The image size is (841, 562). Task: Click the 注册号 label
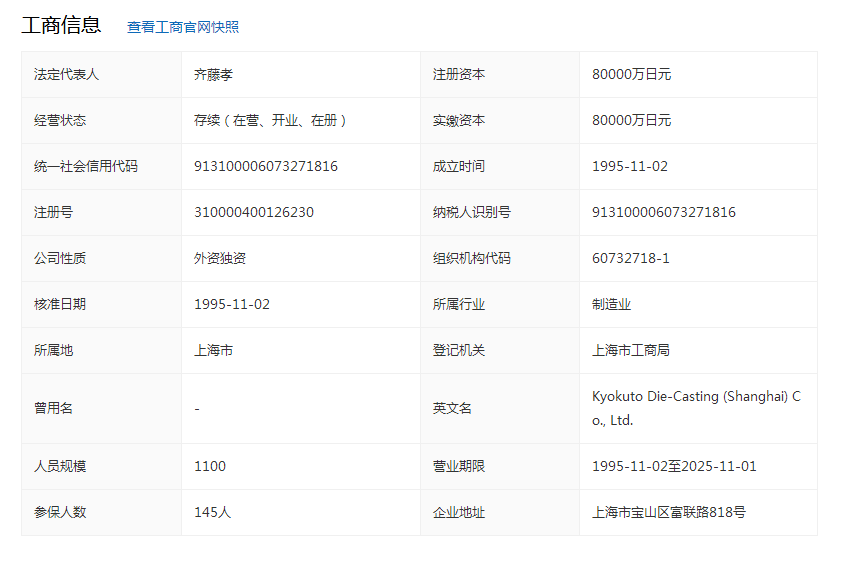(54, 212)
